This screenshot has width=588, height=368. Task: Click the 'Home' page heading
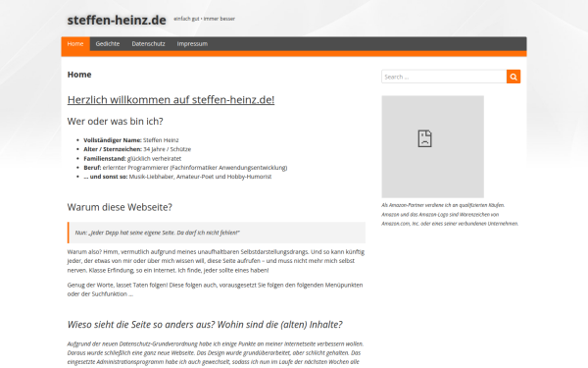click(x=79, y=75)
